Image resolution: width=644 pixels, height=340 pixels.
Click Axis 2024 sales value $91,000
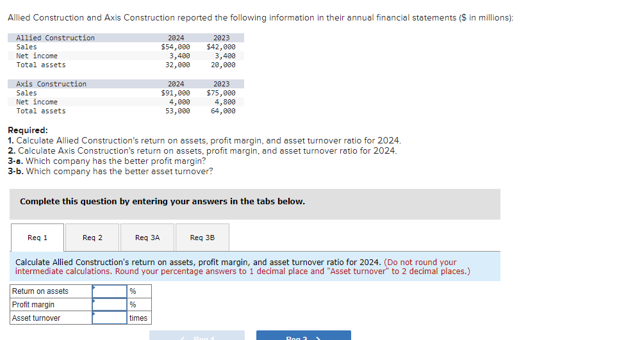point(176,93)
